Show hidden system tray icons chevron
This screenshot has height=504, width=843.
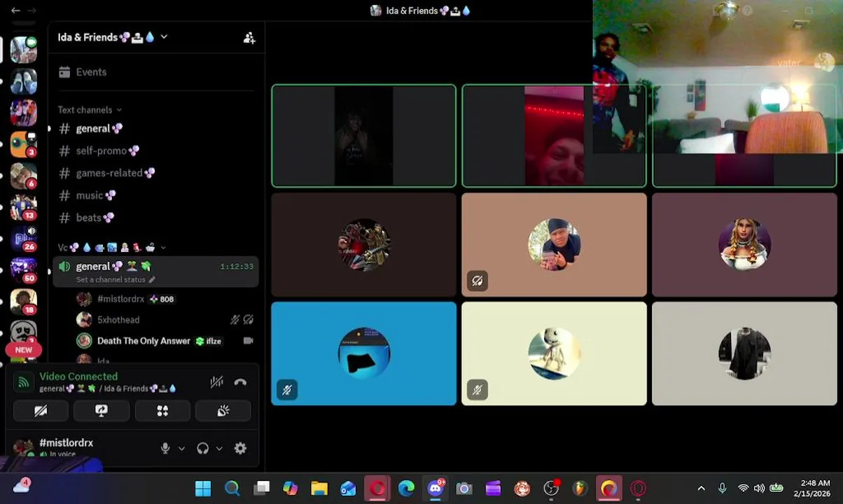click(701, 488)
